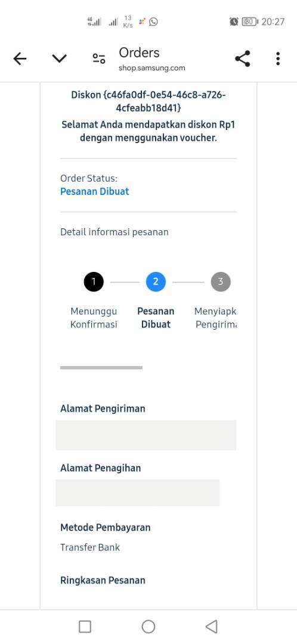This screenshot has height=644, width=297.
Task: Tap the Android back triangle button
Action: point(211,627)
